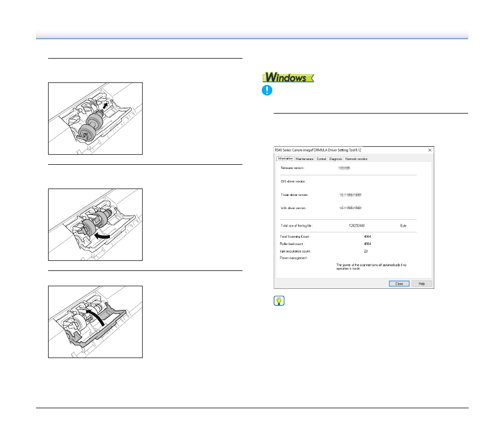Image resolution: width=504 pixels, height=432 pixels.
Task: Click the Power management description text
Action: (x=375, y=266)
